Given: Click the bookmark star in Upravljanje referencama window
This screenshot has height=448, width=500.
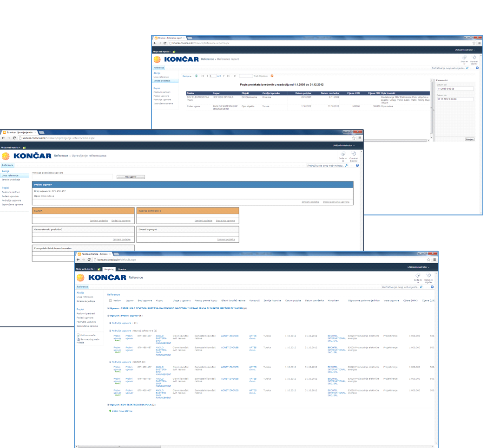Looking at the screenshot, I should pyautogui.click(x=354, y=138).
